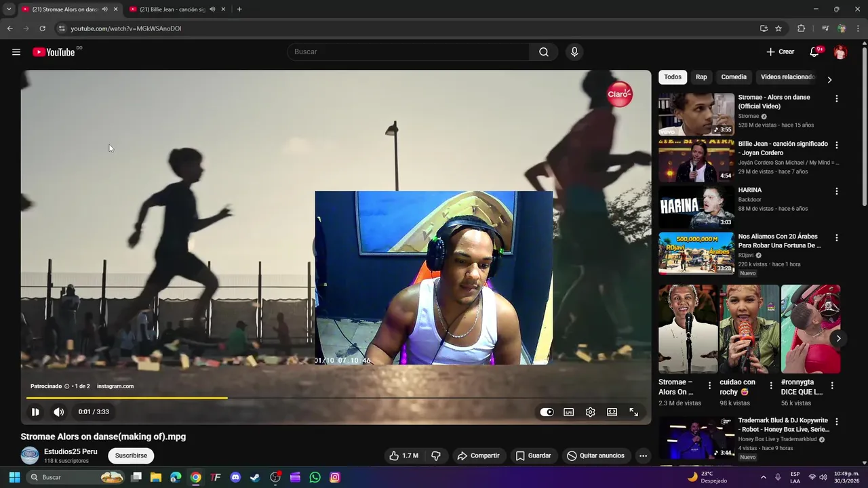
Task: Open the YouTube hamburger guide menu
Action: pyautogui.click(x=16, y=52)
